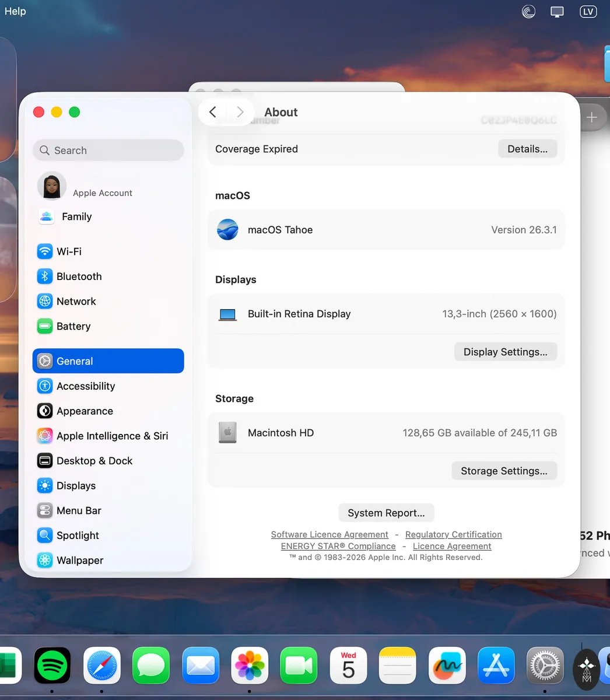This screenshot has width=610, height=700.
Task: Launch Freeform from the Dock
Action: coord(447,666)
